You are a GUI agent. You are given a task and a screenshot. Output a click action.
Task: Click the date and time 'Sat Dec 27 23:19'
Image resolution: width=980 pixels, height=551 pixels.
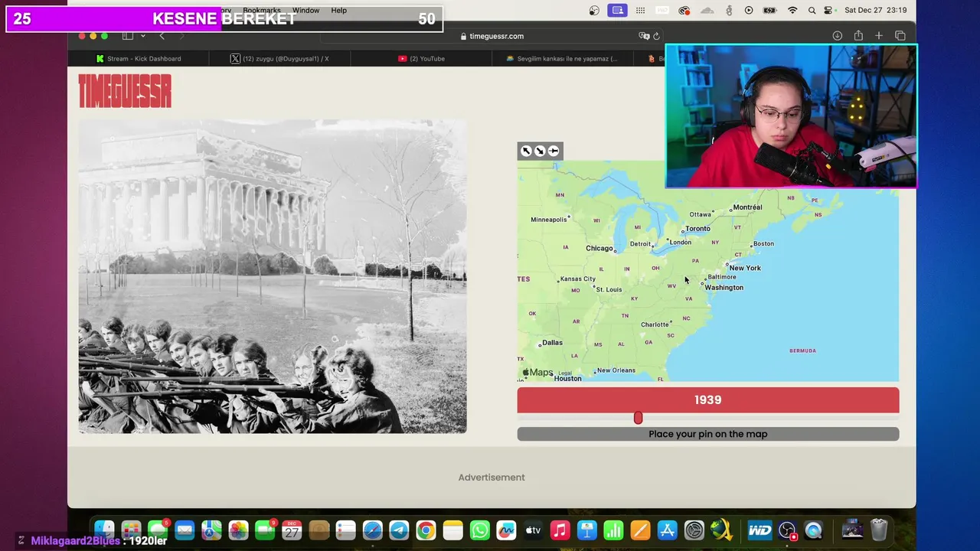point(875,11)
